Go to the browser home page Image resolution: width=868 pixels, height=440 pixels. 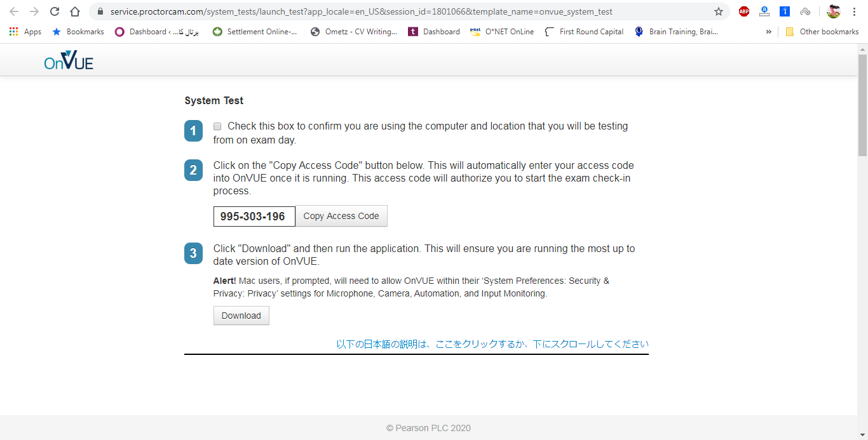coord(75,11)
